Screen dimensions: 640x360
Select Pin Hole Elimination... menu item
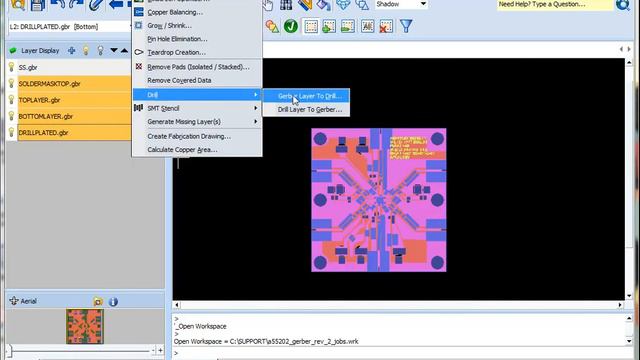click(197, 39)
